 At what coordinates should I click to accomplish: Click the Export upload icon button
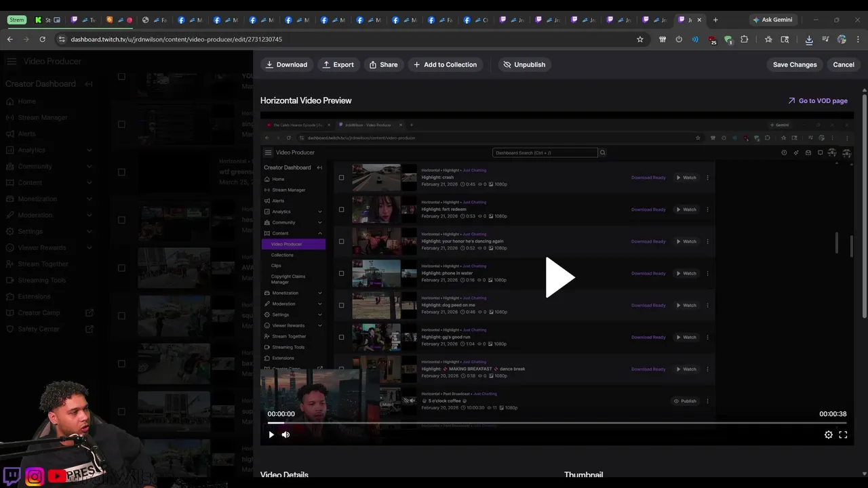click(338, 64)
